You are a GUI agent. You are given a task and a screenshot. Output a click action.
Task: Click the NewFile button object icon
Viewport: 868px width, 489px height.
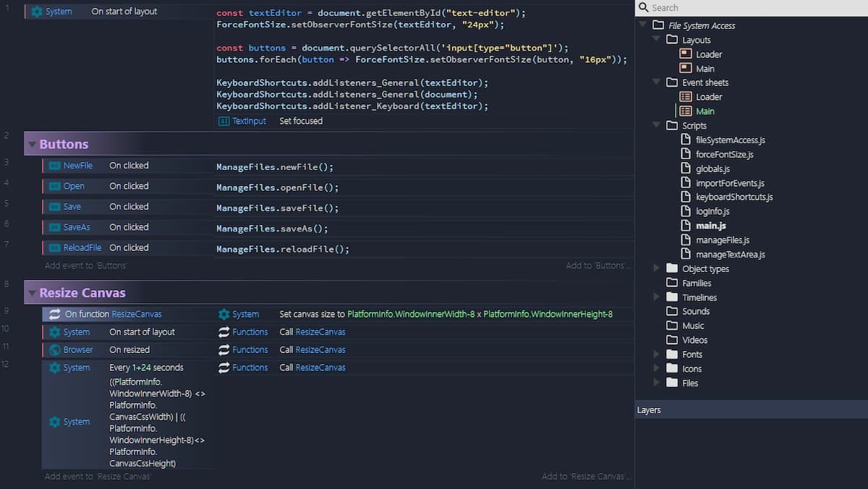[x=54, y=166]
